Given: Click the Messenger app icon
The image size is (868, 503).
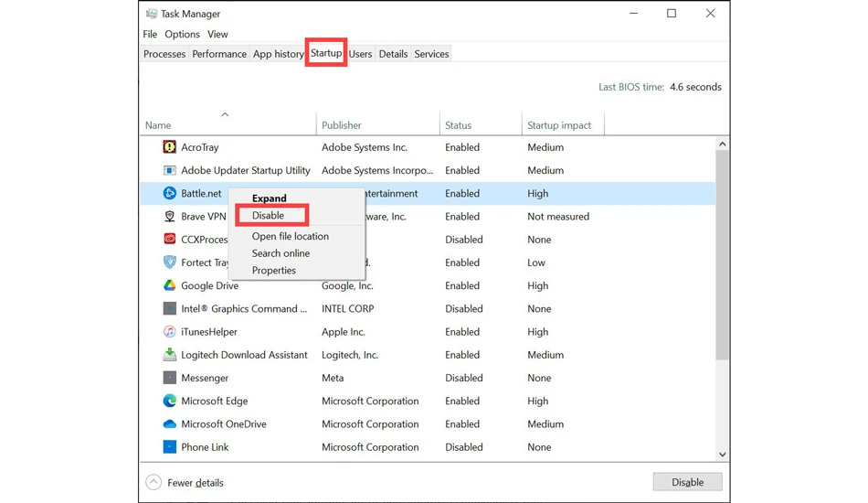Looking at the screenshot, I should coord(169,378).
